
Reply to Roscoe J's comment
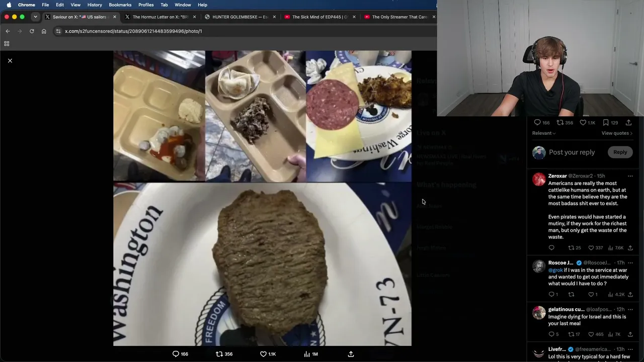pyautogui.click(x=553, y=295)
